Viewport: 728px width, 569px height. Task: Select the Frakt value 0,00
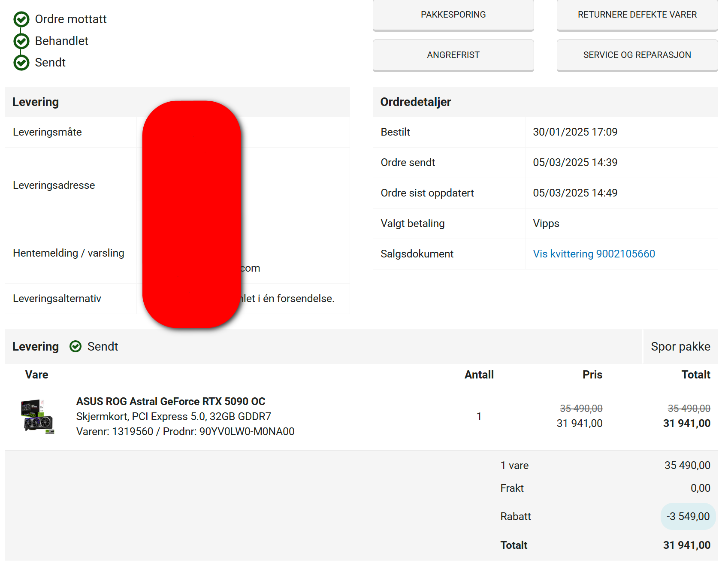click(x=700, y=488)
